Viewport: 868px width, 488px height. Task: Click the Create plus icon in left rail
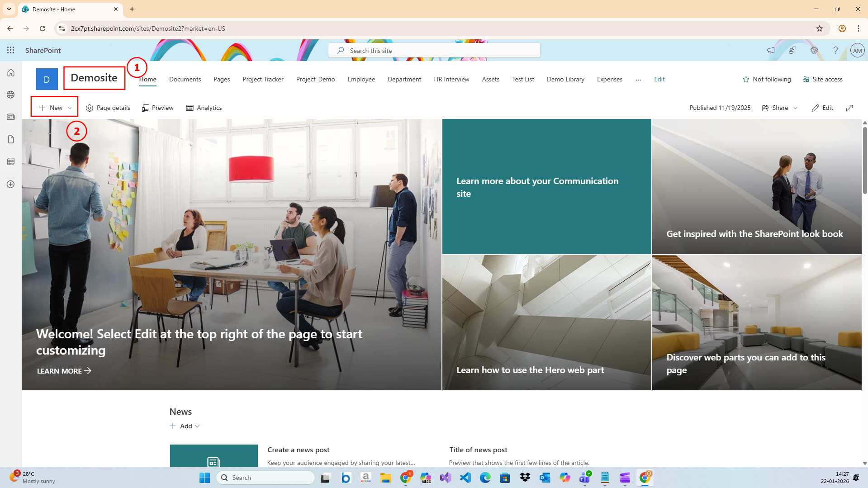pyautogui.click(x=11, y=184)
